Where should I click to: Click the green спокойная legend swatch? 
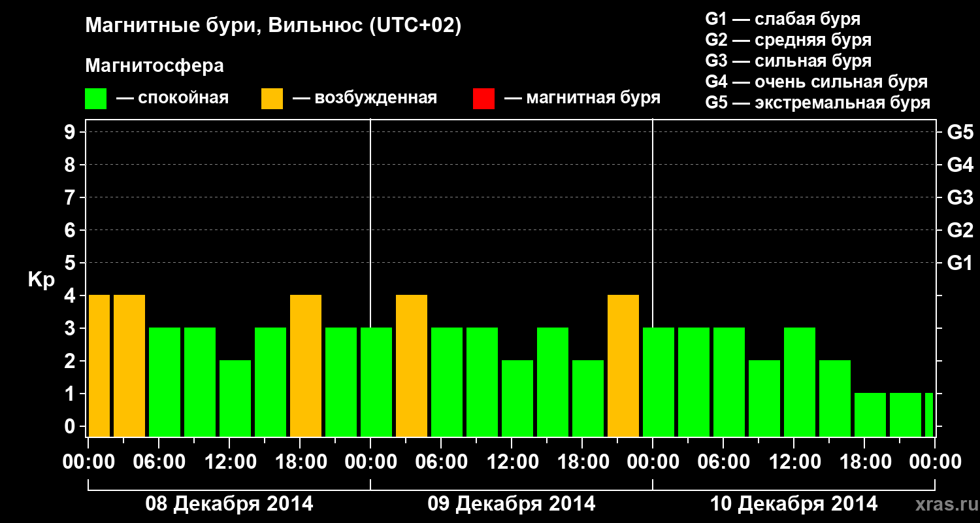95,99
